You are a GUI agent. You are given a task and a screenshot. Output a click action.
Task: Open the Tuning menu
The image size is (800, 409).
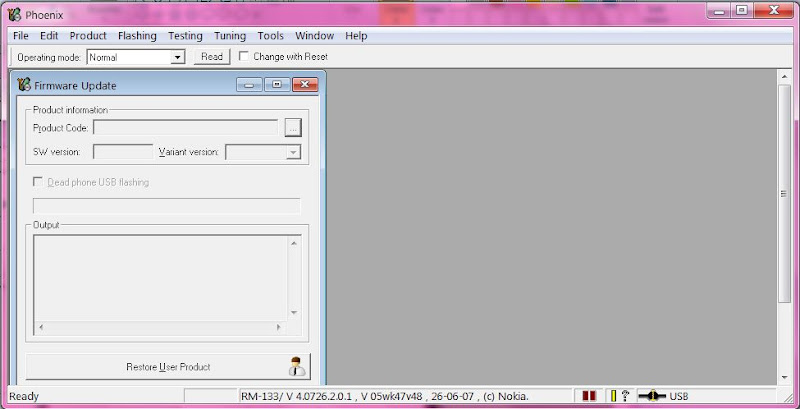[x=230, y=36]
